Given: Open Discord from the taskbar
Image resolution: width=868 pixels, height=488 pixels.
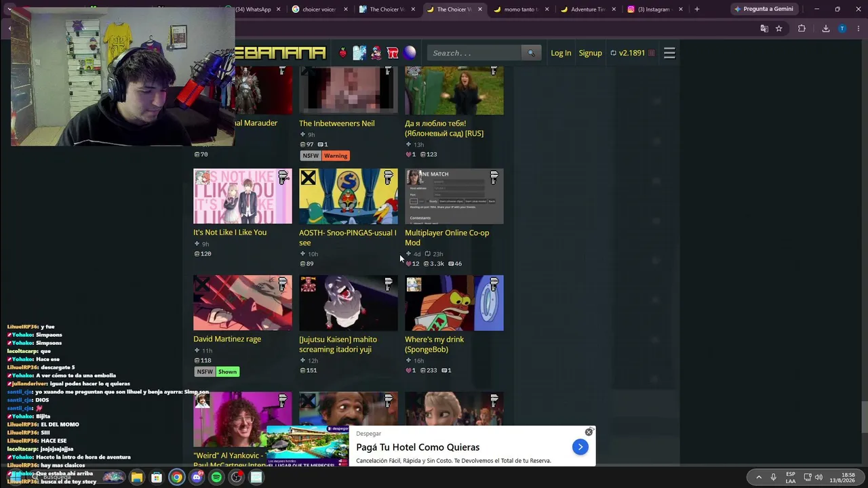Looking at the screenshot, I should 197,477.
